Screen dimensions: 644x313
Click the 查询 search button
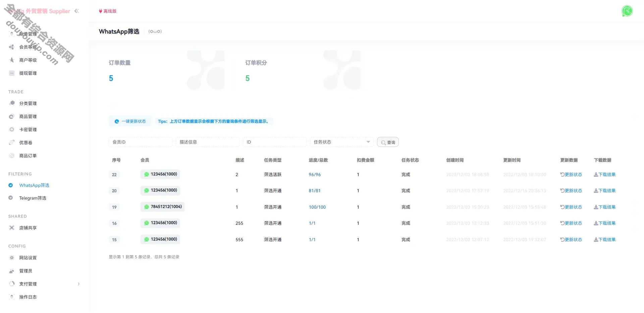tap(388, 142)
